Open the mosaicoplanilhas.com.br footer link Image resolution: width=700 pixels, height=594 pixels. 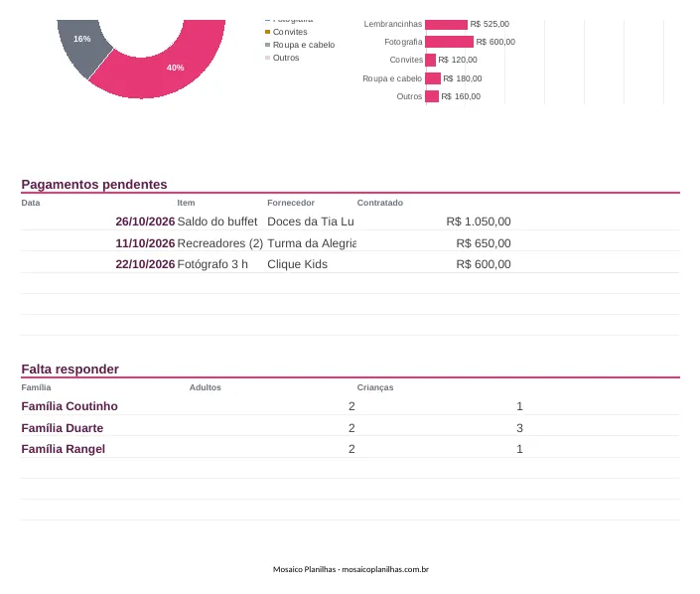coord(385,569)
